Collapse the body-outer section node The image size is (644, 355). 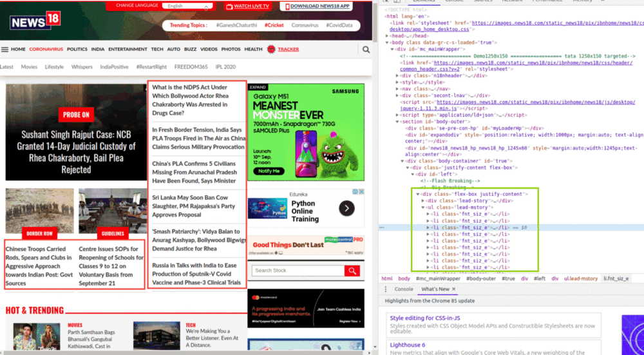click(397, 122)
